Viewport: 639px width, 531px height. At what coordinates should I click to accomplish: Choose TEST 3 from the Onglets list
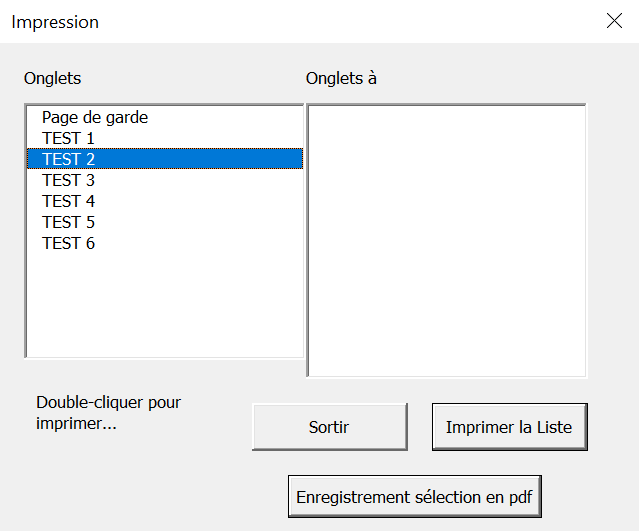pyautogui.click(x=165, y=180)
